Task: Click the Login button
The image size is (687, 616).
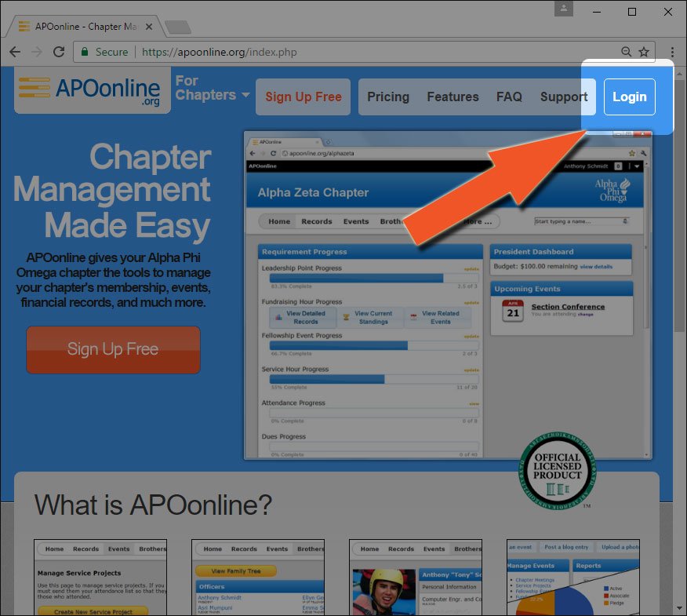Action: (x=630, y=97)
